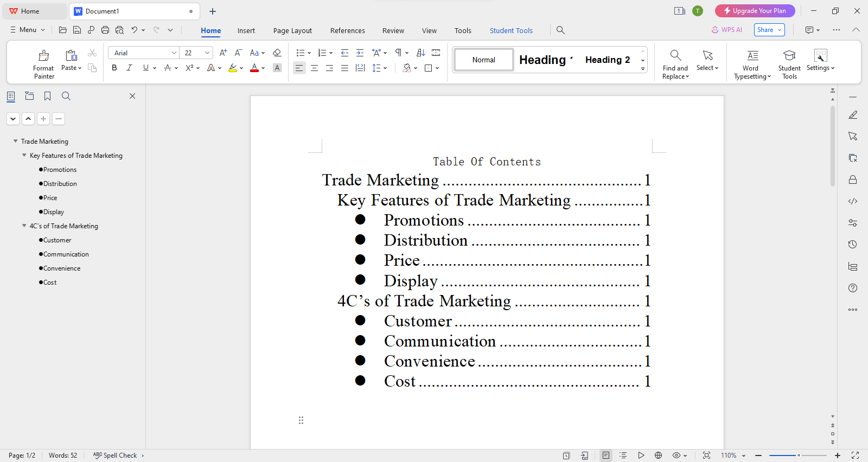868x462 pixels.
Task: Click the Clear Formatting eraser icon
Action: [277, 53]
